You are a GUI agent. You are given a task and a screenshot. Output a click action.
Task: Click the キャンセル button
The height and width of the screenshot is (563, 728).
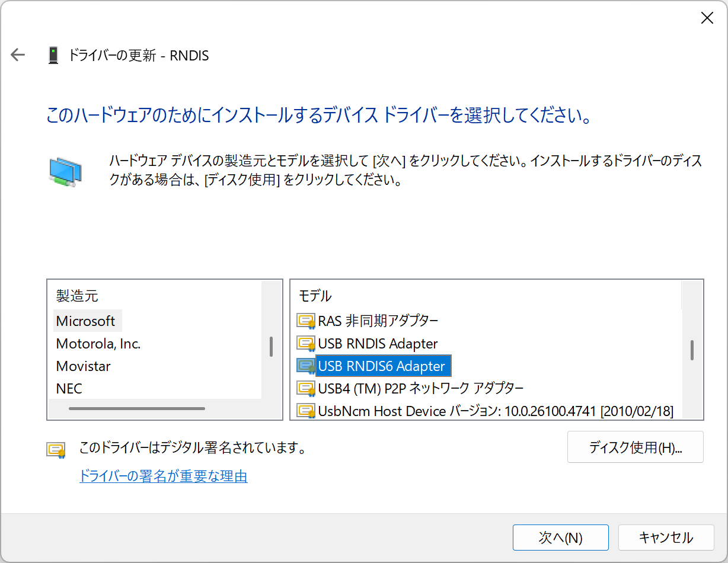(x=665, y=538)
